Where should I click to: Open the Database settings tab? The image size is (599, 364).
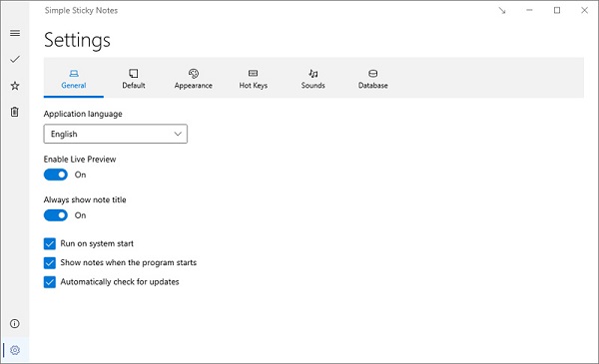point(372,79)
